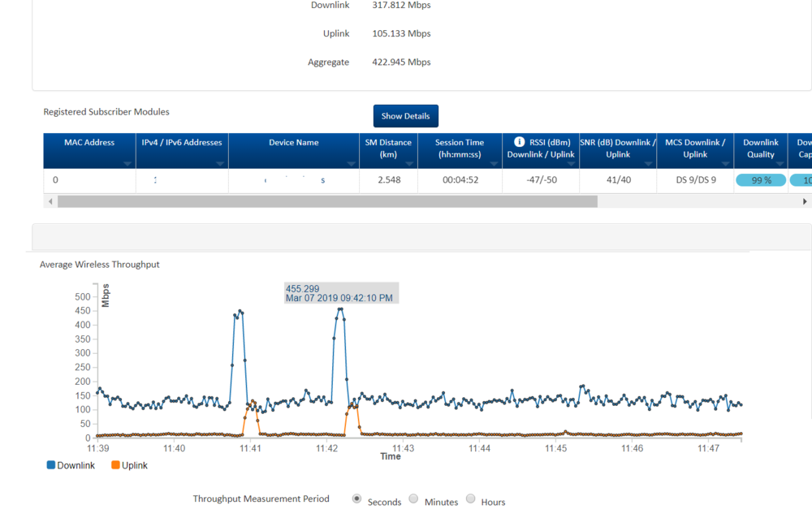Select Seconds measurement period
This screenshot has height=531, width=812.
point(356,499)
